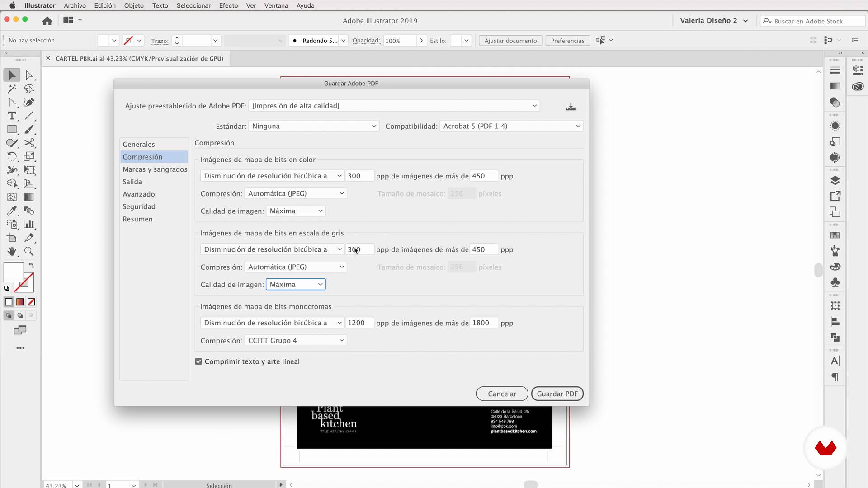Select the Column Graph tool
The image size is (868, 488).
[29, 224]
